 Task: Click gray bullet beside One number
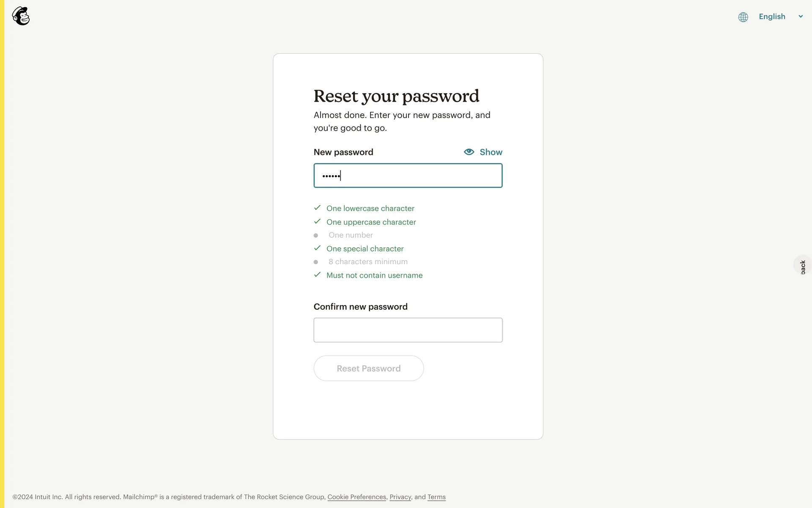click(315, 235)
